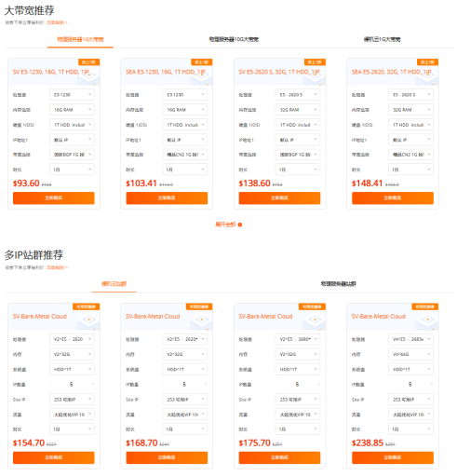Open V2^32G memory dropdown on $154.70 card
This screenshot has height=476, width=457.
(72, 354)
